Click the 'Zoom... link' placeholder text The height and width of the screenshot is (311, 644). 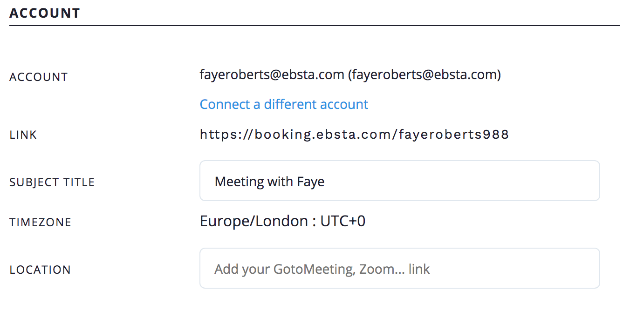coord(394,269)
